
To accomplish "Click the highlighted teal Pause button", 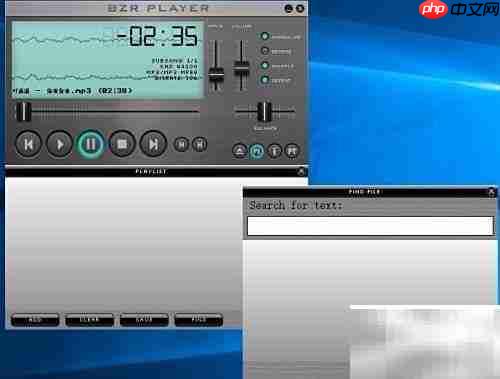I will point(91,144).
